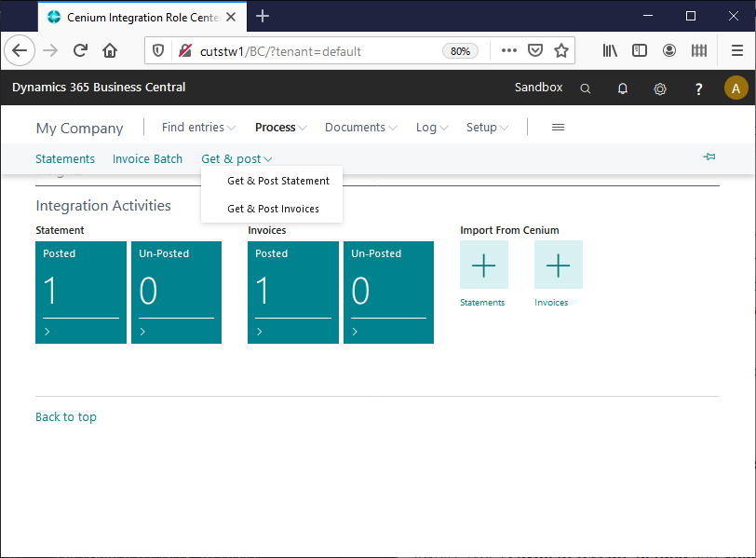Collapse the Get & post dropdown

[x=236, y=158]
